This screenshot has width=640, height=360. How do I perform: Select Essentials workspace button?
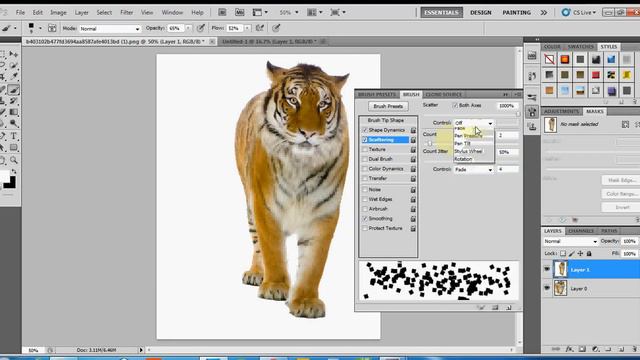(x=442, y=13)
